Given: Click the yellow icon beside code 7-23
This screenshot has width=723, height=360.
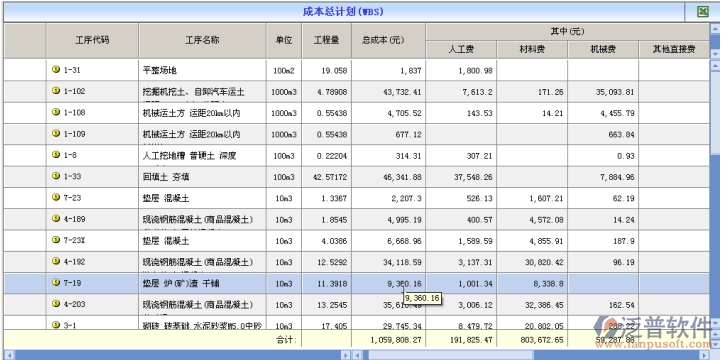Looking at the screenshot, I should pos(56,197).
